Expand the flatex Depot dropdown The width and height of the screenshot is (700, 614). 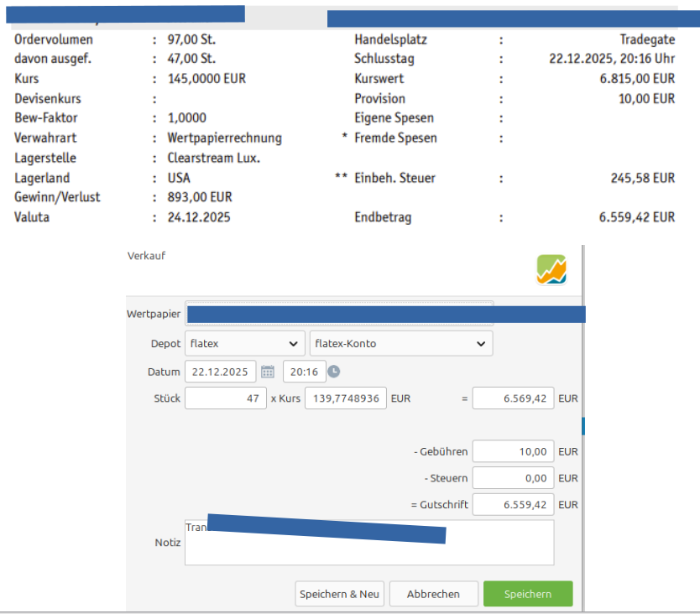click(x=244, y=344)
